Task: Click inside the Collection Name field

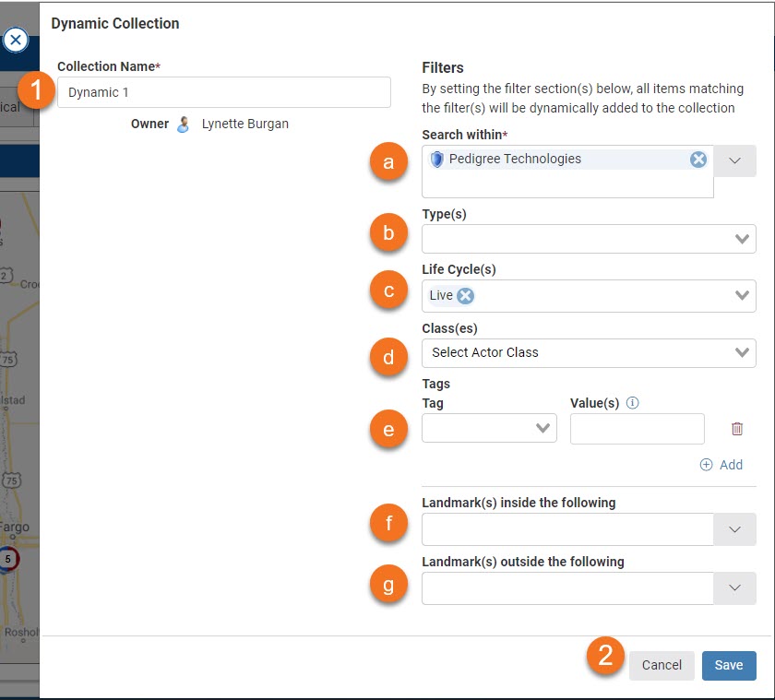Action: [x=223, y=92]
